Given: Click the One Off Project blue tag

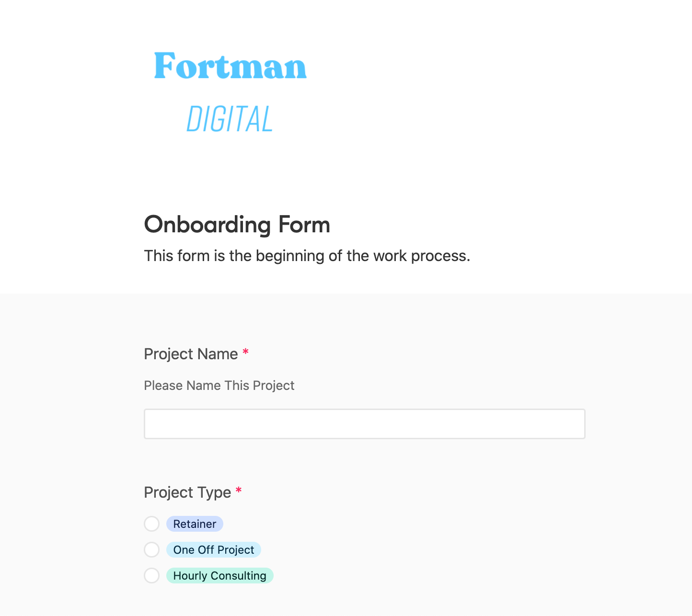Looking at the screenshot, I should (x=214, y=549).
